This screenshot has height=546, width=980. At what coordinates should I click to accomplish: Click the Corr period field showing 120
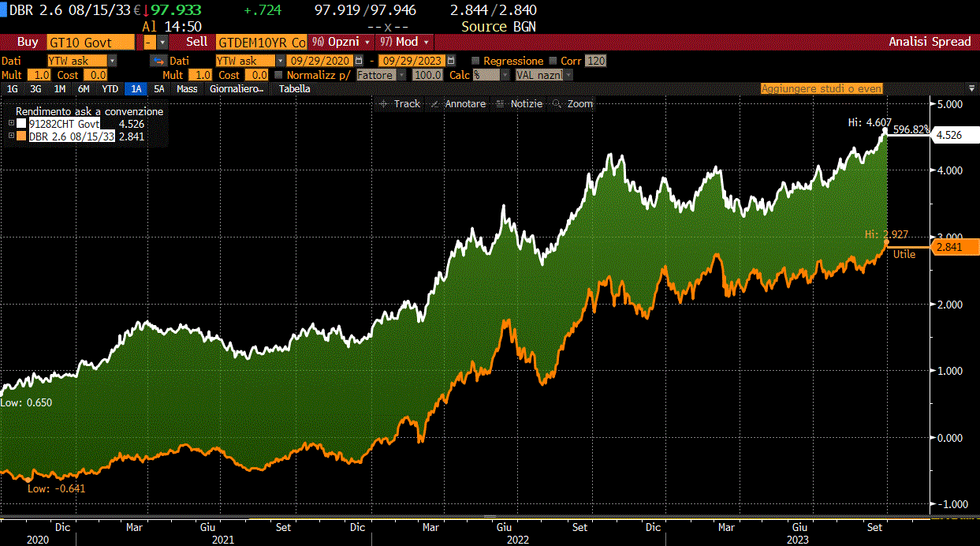596,61
